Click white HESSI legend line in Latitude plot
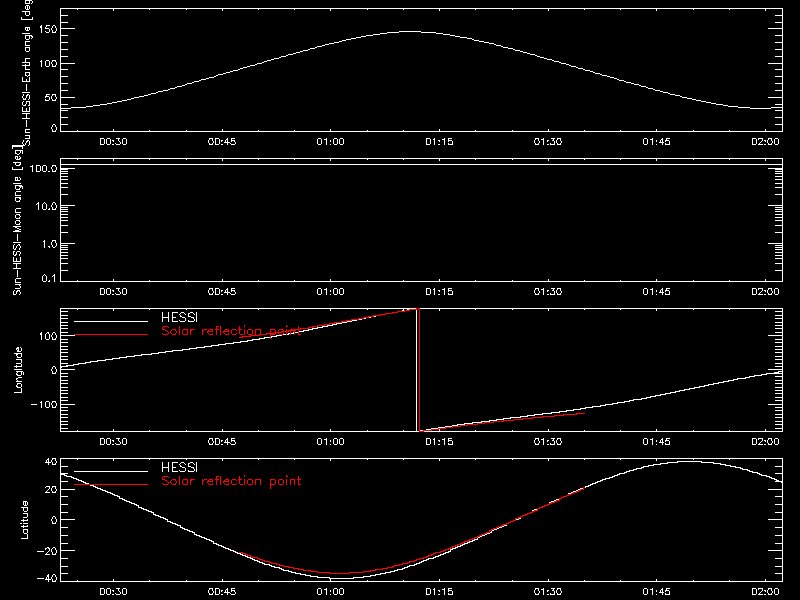The image size is (800, 600). pos(111,471)
